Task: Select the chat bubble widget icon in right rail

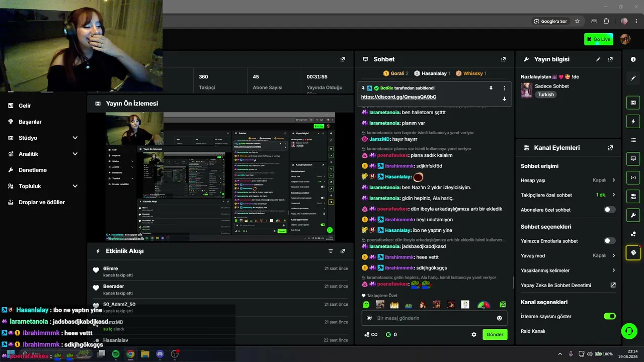Action: pos(633,158)
